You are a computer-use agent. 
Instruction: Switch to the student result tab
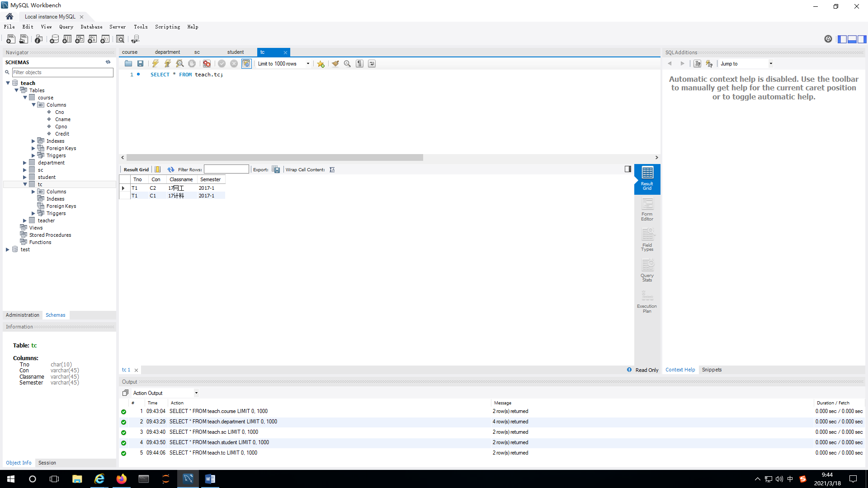point(235,52)
